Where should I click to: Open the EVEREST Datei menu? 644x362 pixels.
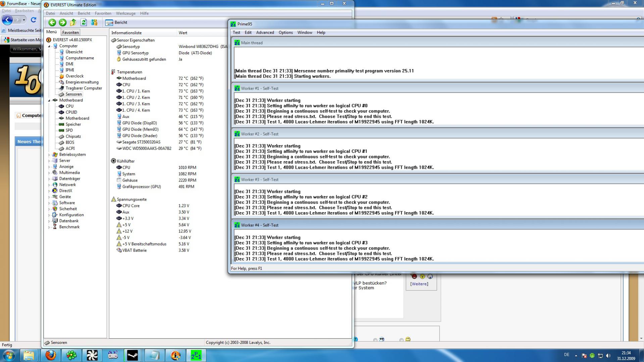tap(50, 13)
